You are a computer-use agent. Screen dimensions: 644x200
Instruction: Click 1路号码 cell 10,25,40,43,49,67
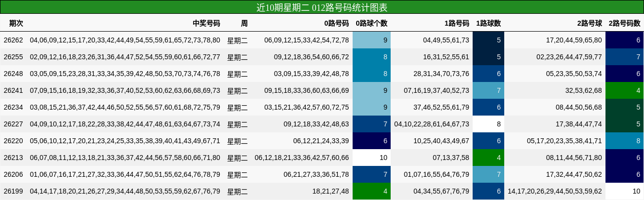coord(442,141)
